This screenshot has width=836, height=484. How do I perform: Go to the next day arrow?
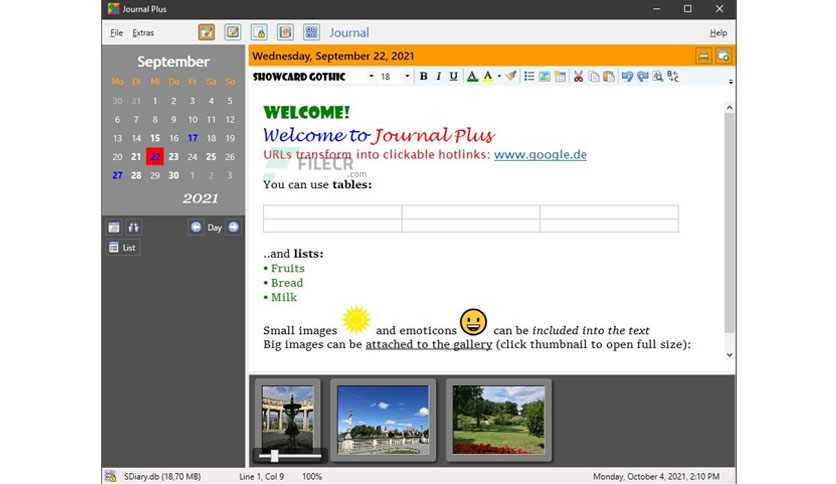pyautogui.click(x=233, y=227)
